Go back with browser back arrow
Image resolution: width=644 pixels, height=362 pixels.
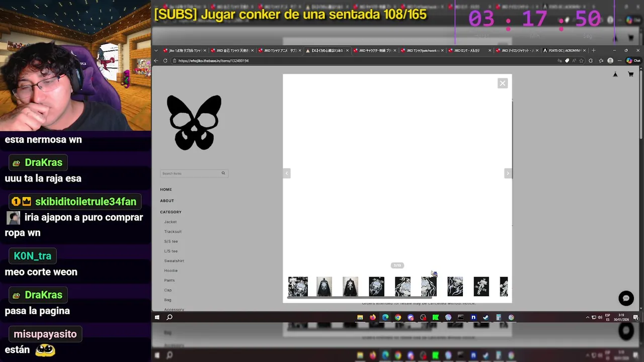coord(156,61)
